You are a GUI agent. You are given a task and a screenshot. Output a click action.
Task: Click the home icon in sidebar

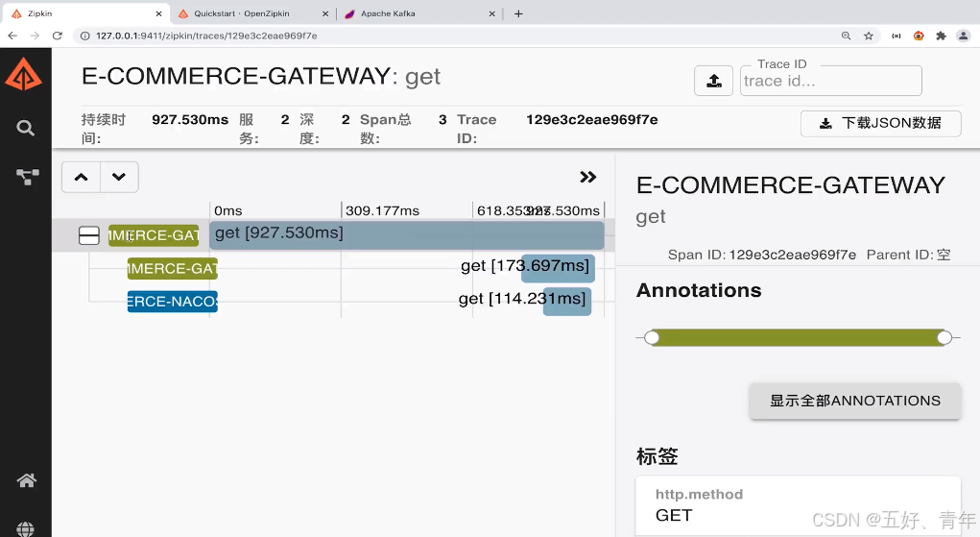tap(26, 480)
